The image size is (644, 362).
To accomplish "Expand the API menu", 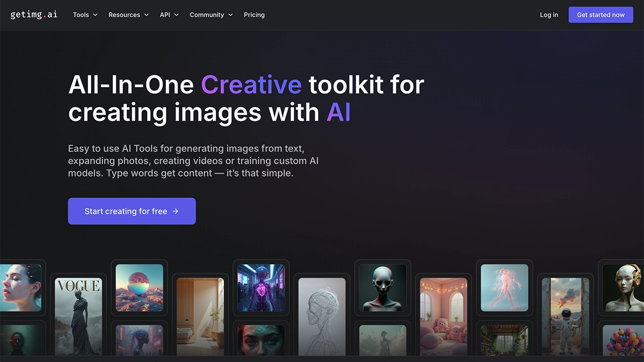I will pos(169,15).
